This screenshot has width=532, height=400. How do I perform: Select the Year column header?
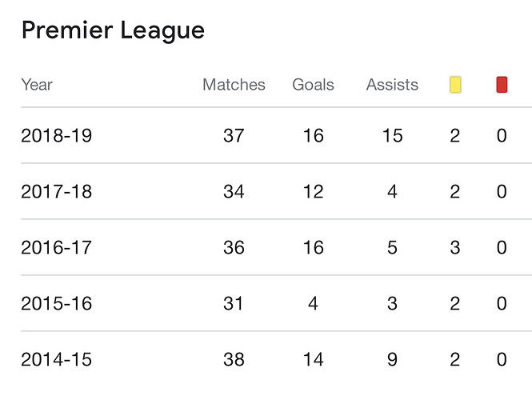coord(37,85)
